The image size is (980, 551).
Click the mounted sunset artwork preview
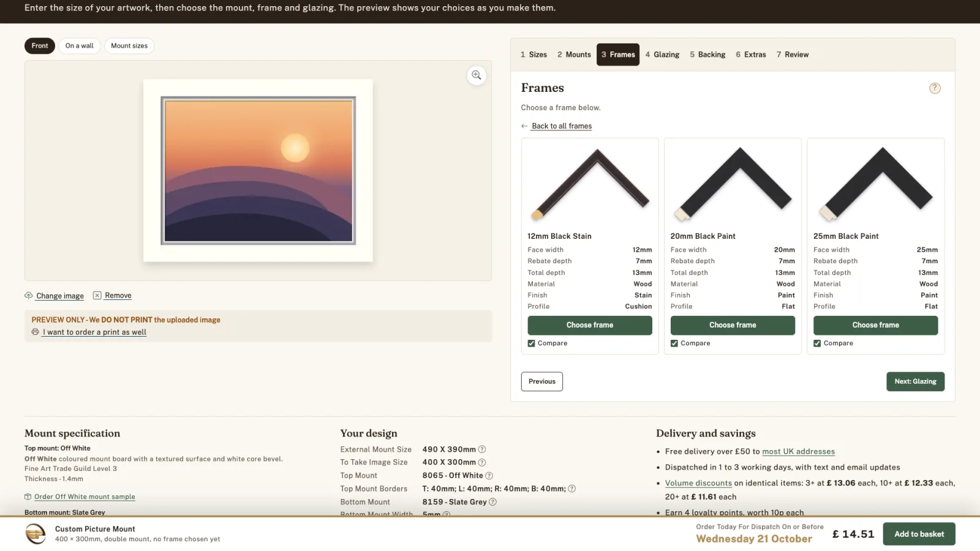tap(258, 170)
